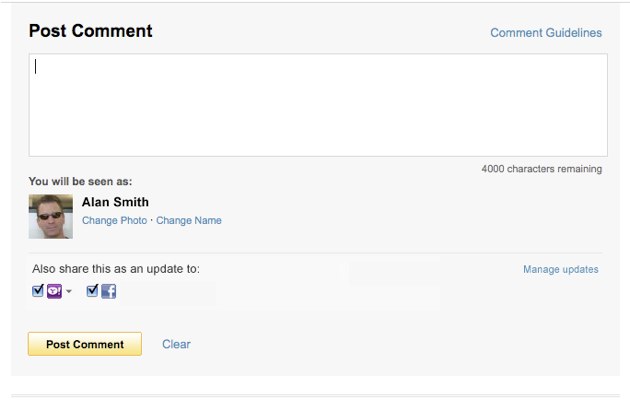This screenshot has height=400, width=630.
Task: Click the Change Name link
Action: pos(189,220)
